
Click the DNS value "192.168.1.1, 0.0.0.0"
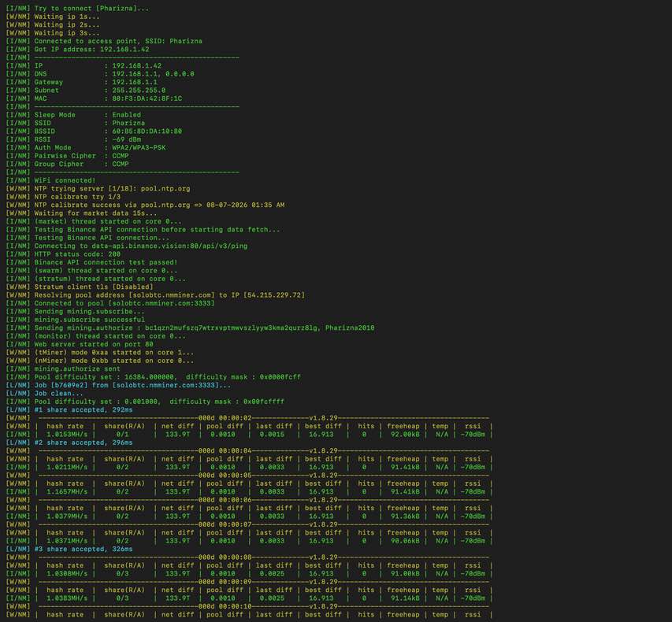coord(153,74)
